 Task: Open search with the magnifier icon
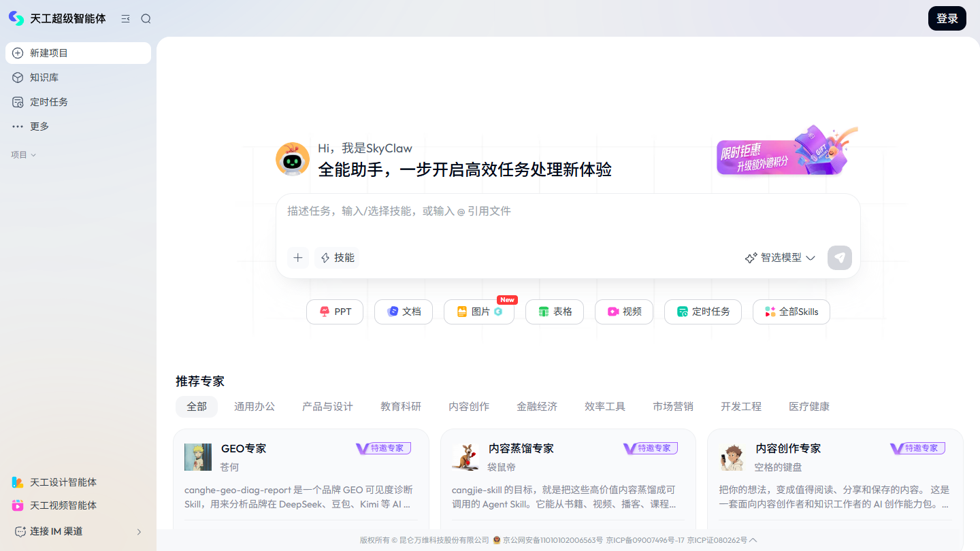coord(146,19)
